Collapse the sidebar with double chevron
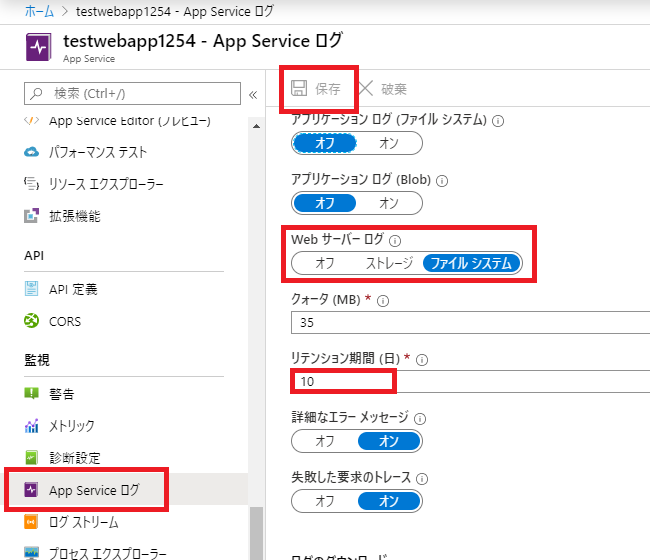Image resolution: width=650 pixels, height=560 pixels. [253, 95]
